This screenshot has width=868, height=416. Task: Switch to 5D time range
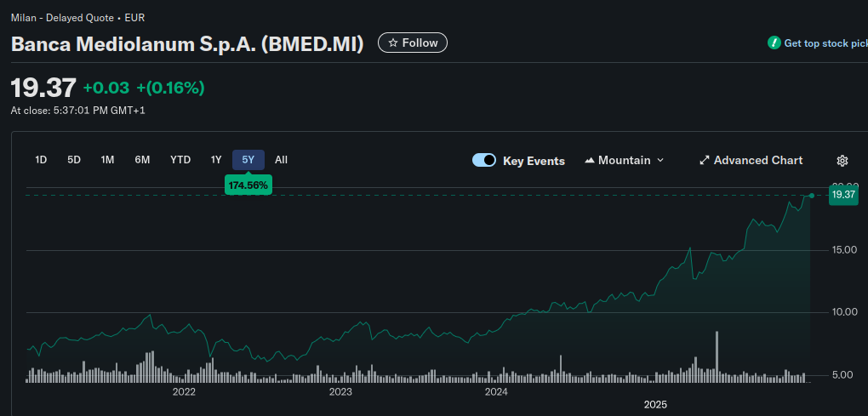coord(74,160)
